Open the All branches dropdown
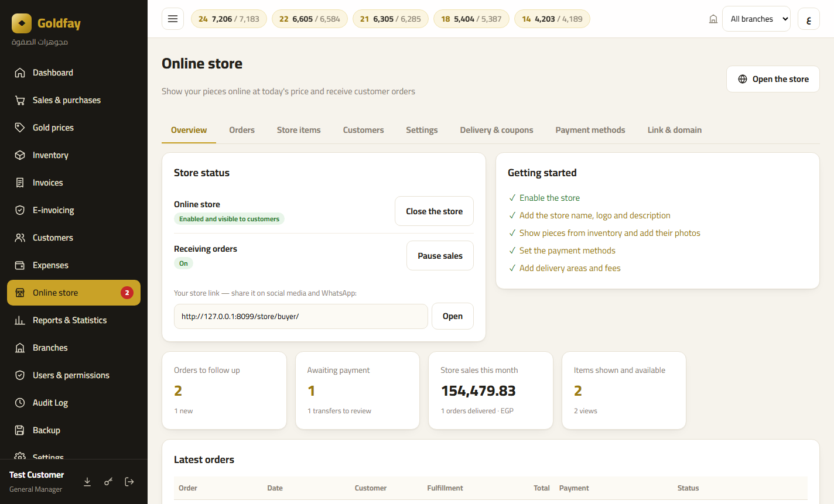This screenshot has width=834, height=504. pyautogui.click(x=756, y=19)
